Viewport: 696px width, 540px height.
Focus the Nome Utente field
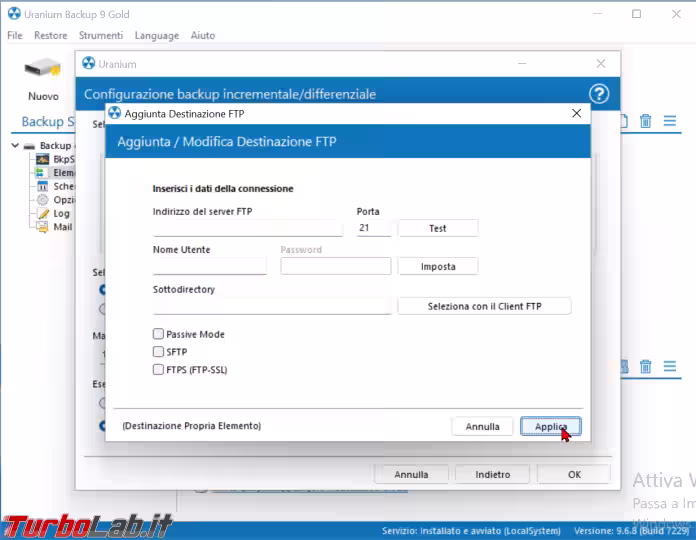point(210,266)
